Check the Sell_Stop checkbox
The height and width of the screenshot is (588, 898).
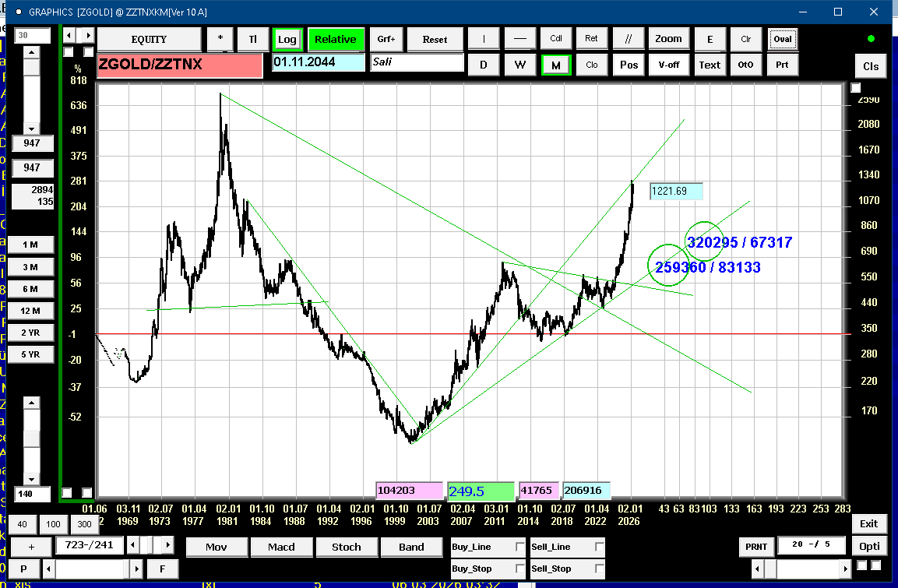coord(599,569)
